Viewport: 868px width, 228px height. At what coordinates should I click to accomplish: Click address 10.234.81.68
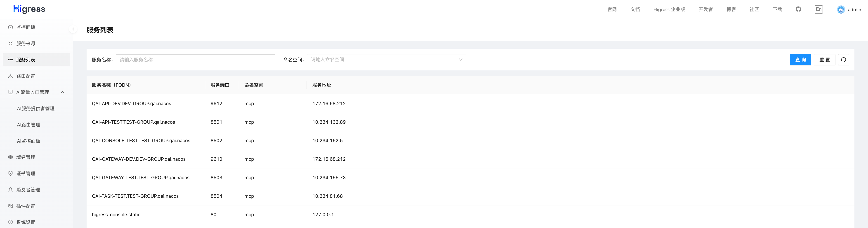tap(327, 196)
